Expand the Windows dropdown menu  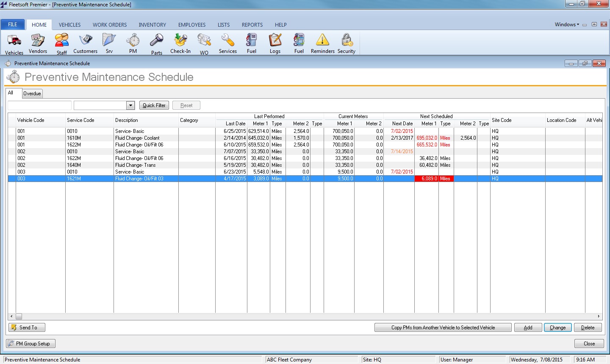567,25
